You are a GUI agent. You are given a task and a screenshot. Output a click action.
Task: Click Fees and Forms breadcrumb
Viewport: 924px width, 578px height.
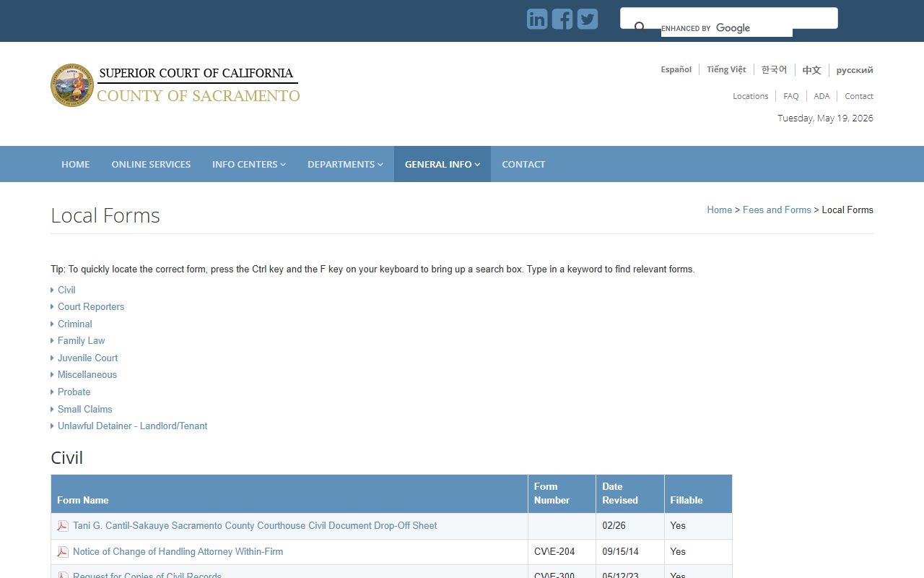pos(777,210)
